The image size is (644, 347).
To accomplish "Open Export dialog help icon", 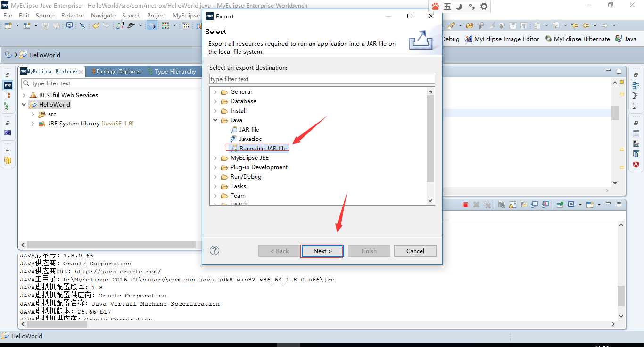I will [215, 250].
